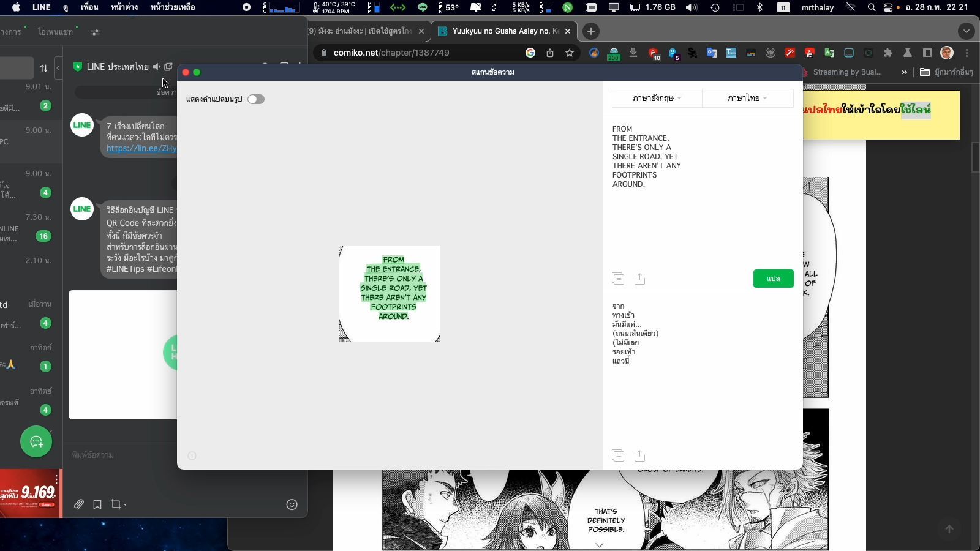The width and height of the screenshot is (980, 551).
Task: Copy the scanned English source text
Action: 618,279
